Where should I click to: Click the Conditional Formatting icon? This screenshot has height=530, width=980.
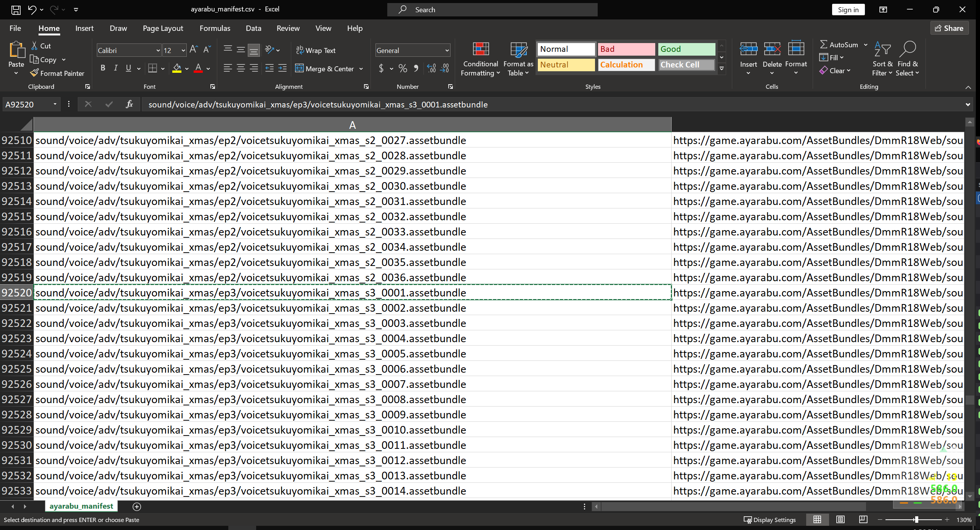pyautogui.click(x=480, y=50)
